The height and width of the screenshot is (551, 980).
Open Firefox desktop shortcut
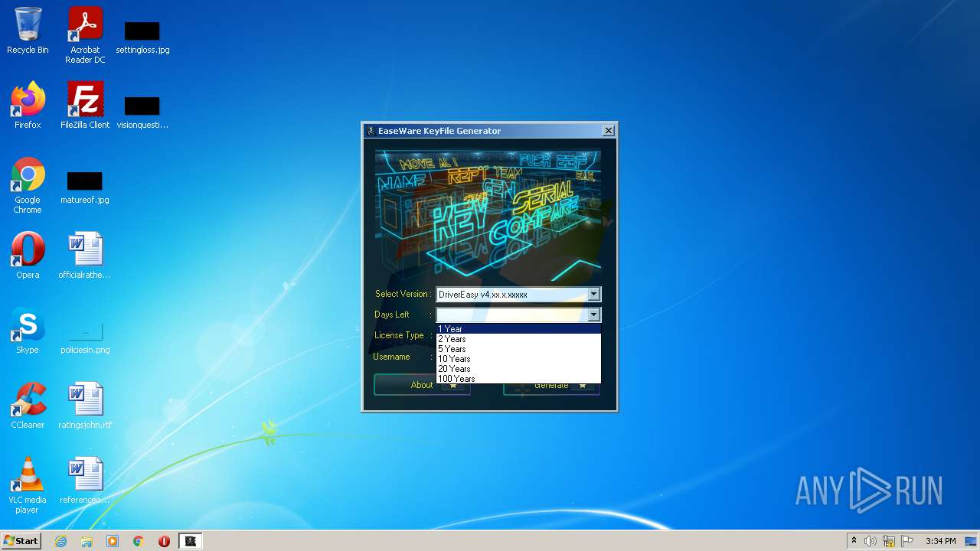pyautogui.click(x=28, y=105)
